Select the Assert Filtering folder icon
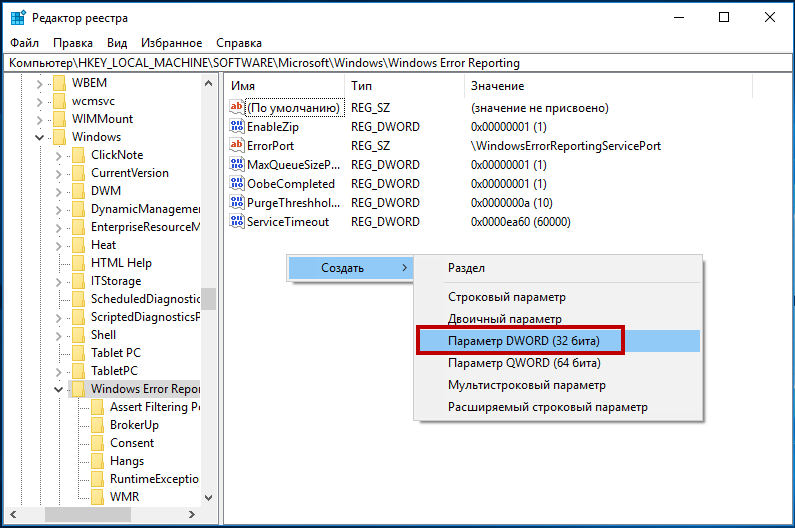The height and width of the screenshot is (528, 795). point(97,407)
